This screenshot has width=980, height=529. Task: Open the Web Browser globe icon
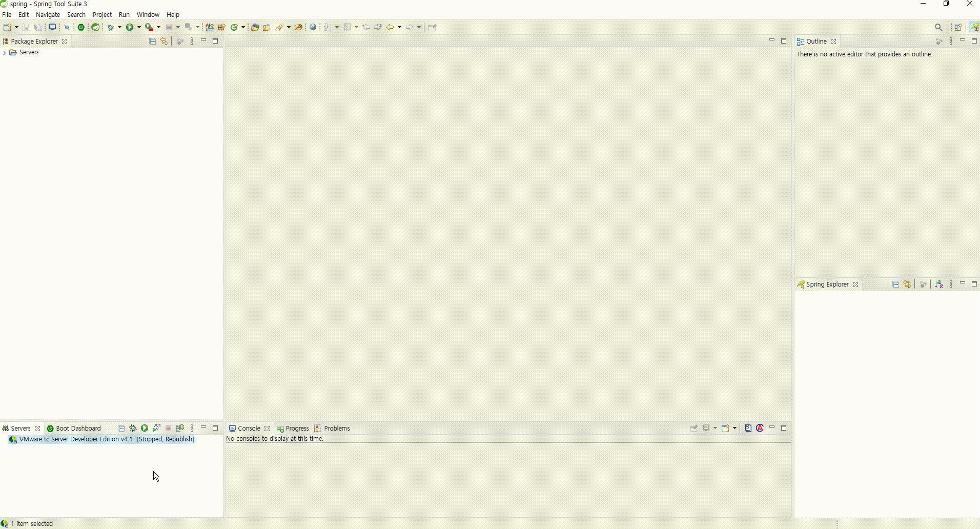pyautogui.click(x=313, y=27)
